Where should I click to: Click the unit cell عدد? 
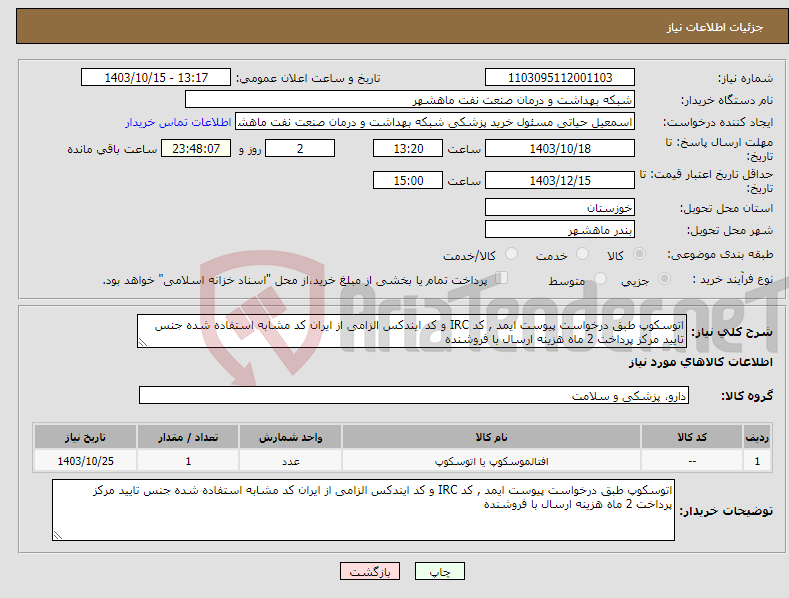[x=290, y=461]
